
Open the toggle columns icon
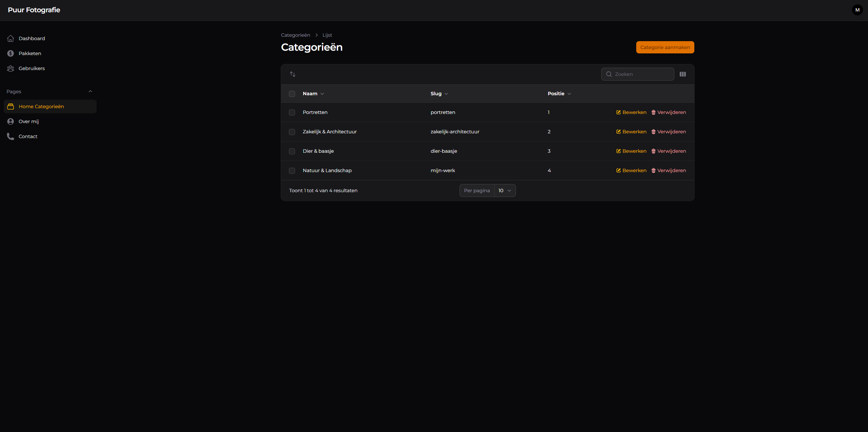point(682,74)
